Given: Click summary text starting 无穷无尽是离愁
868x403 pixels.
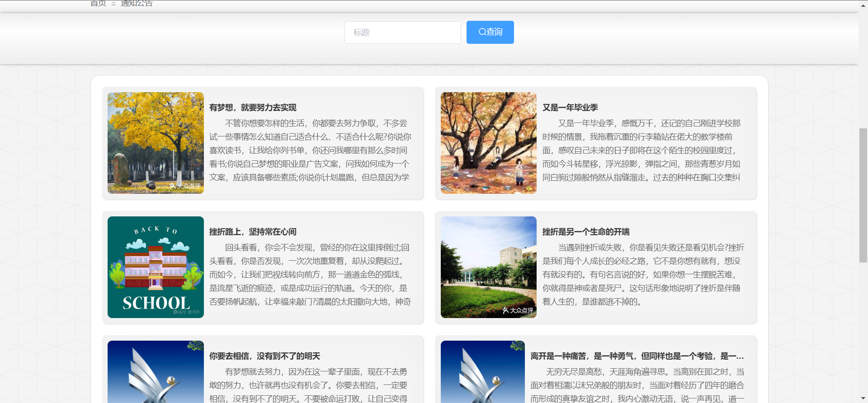Looking at the screenshot, I should pyautogui.click(x=637, y=385).
